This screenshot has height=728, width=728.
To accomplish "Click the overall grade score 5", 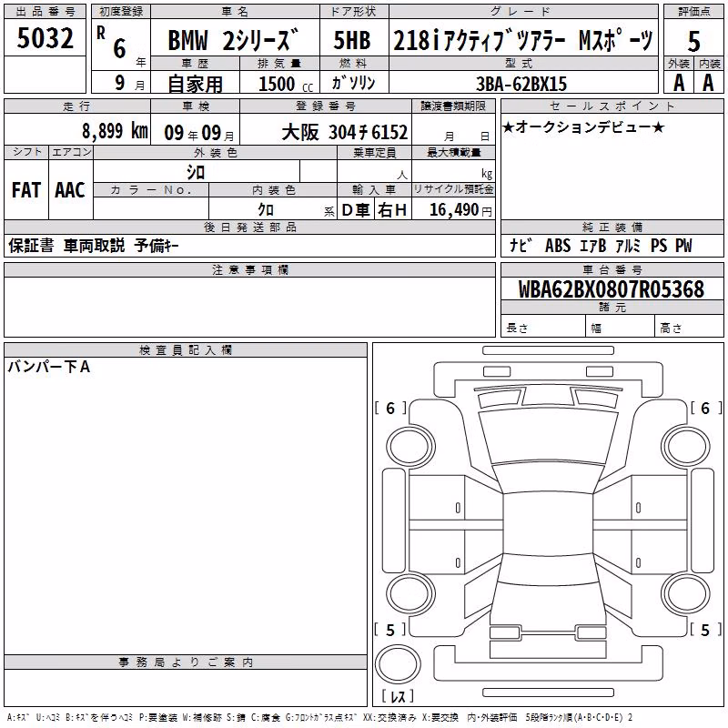I will (x=693, y=42).
